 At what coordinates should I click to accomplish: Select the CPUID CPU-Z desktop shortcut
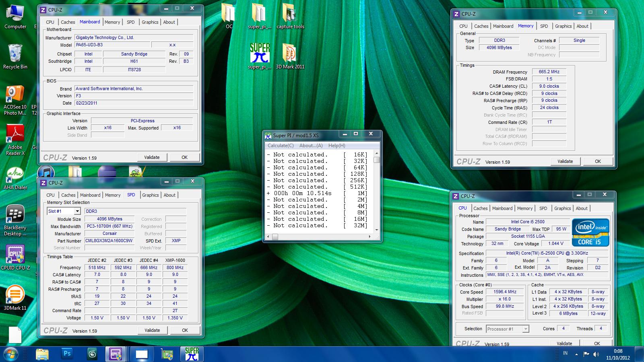pos(15,258)
